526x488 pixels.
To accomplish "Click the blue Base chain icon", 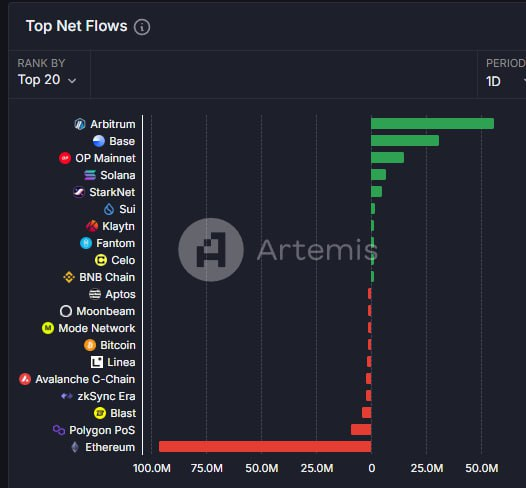I will click(x=99, y=141).
